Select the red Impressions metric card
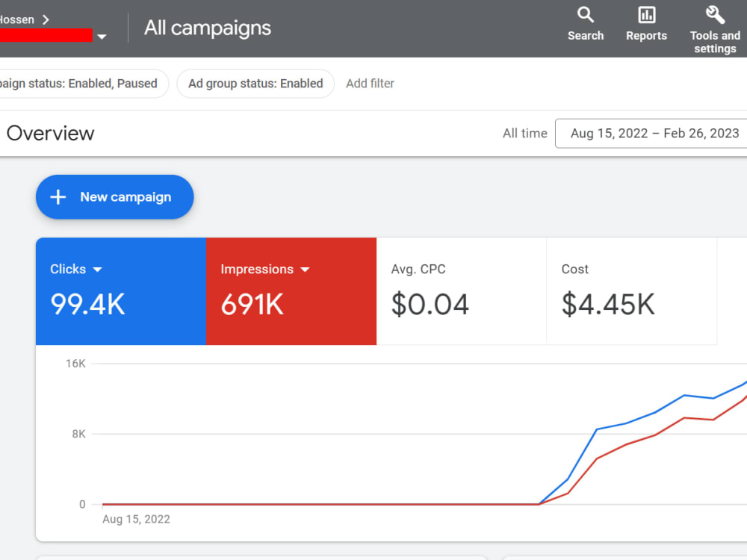Image resolution: width=747 pixels, height=560 pixels. (x=291, y=291)
